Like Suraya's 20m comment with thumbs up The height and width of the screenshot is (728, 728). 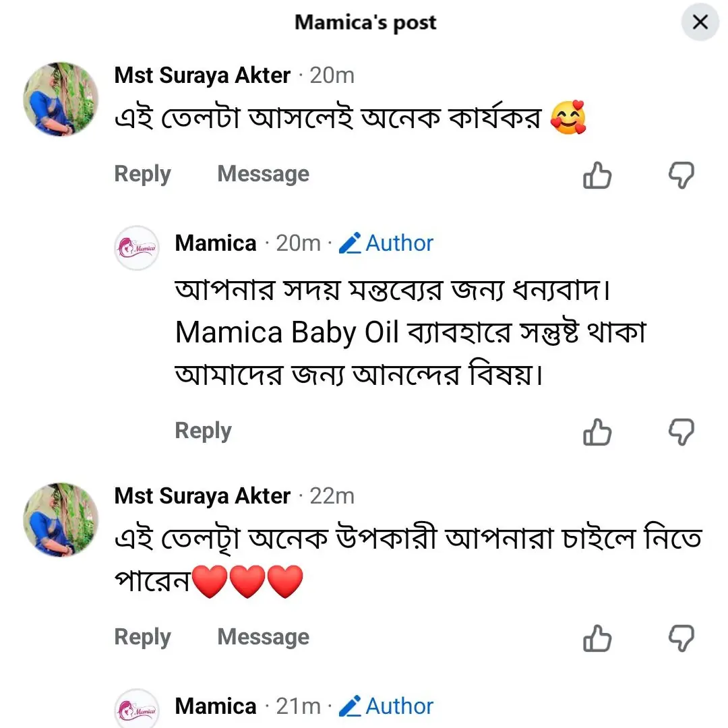click(597, 175)
